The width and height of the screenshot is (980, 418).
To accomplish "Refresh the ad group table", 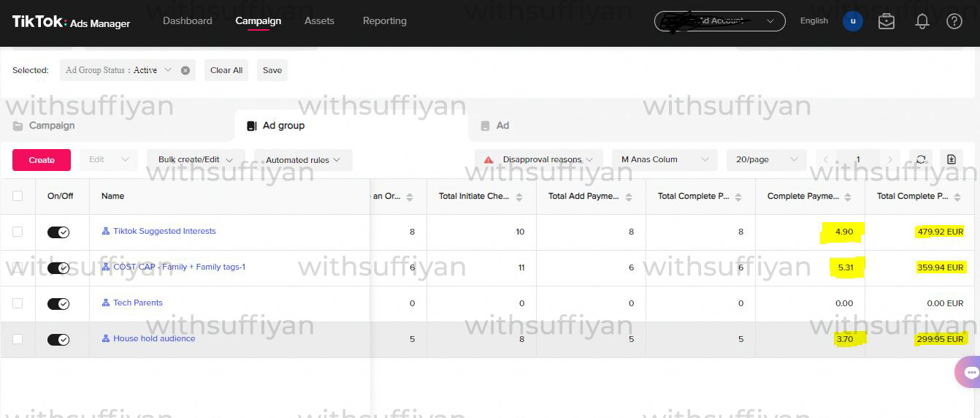I will point(921,159).
